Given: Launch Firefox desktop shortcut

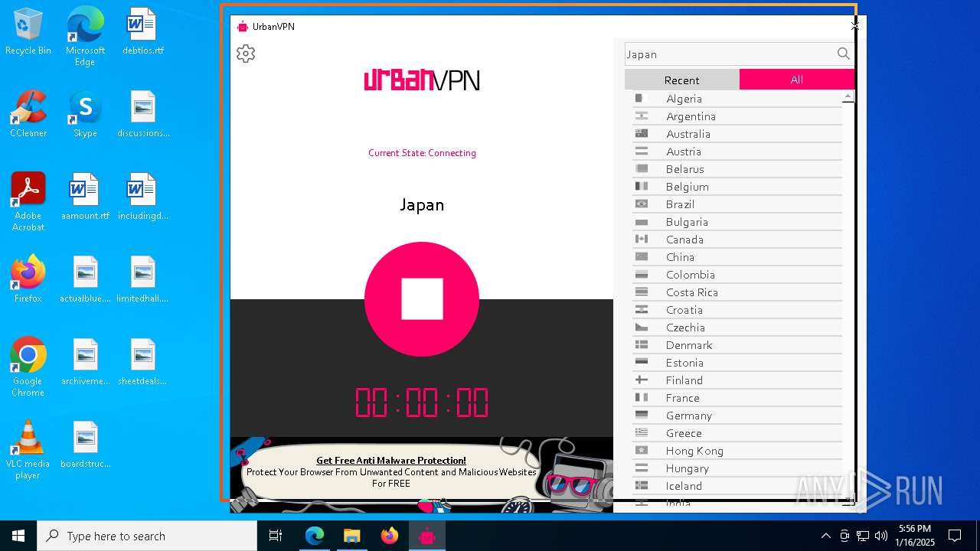Looking at the screenshot, I should [28, 280].
